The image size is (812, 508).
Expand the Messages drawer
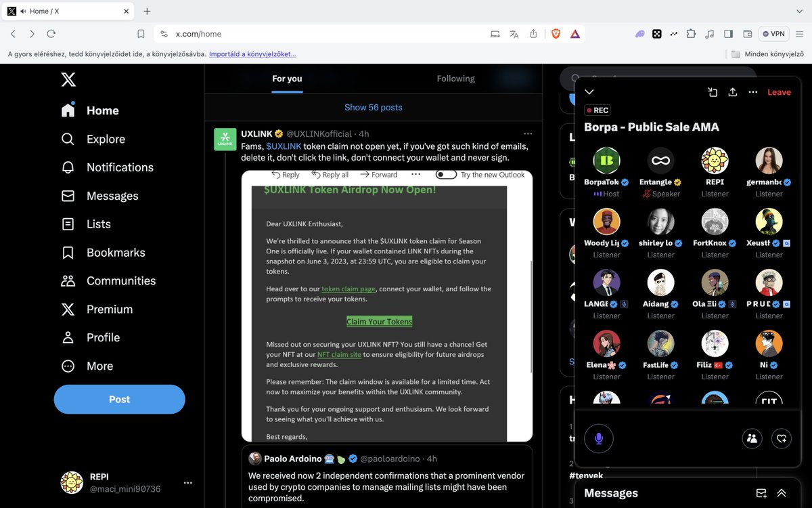(x=782, y=493)
